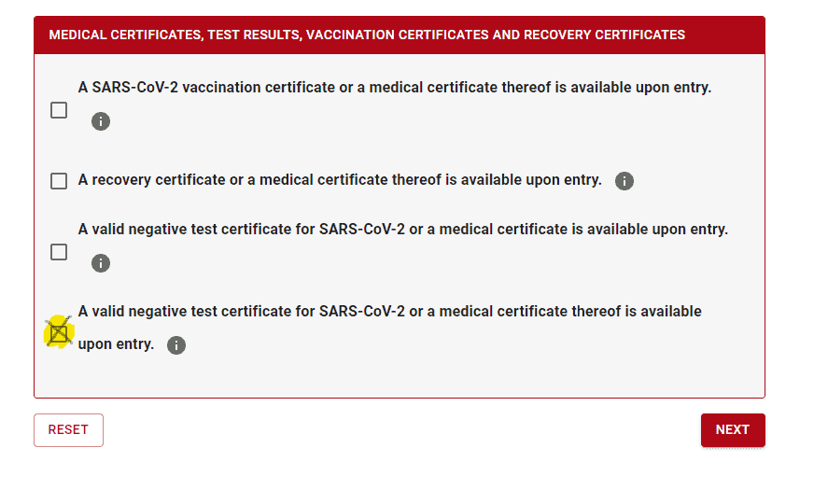Select the vaccination certificate label text
The width and height of the screenshot is (814, 504).
[x=395, y=87]
